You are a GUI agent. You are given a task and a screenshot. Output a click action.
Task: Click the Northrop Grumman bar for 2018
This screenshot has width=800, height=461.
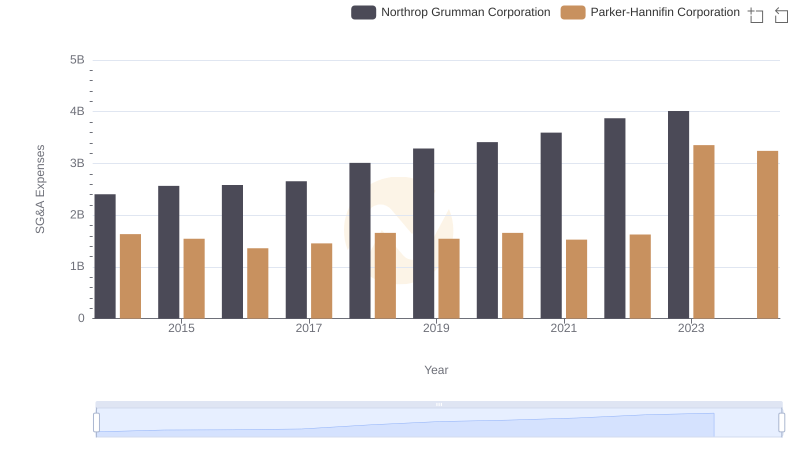tap(360, 241)
